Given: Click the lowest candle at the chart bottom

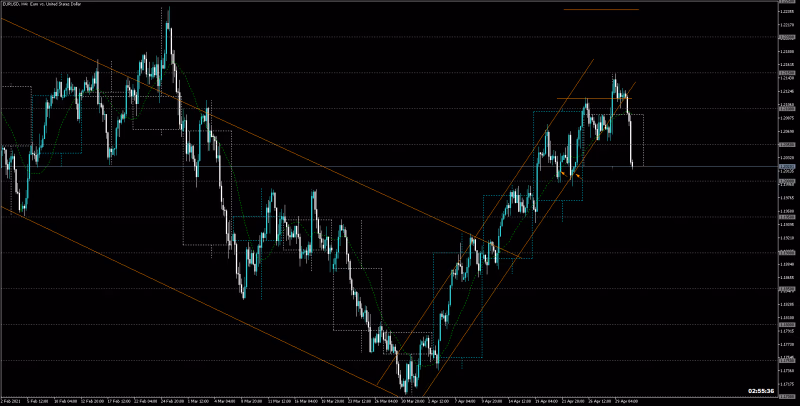Looking at the screenshot, I should (406, 390).
